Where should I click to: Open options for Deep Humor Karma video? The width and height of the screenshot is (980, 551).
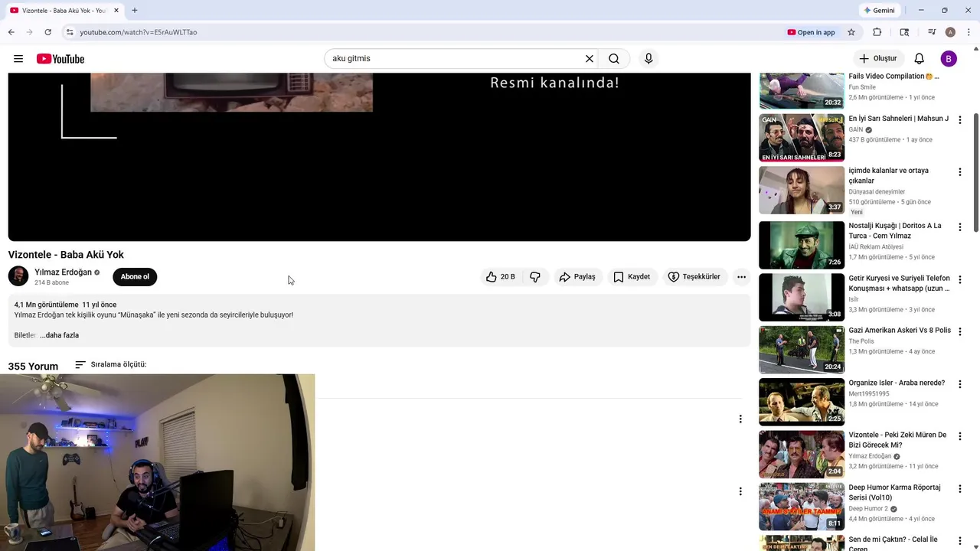[959, 489]
